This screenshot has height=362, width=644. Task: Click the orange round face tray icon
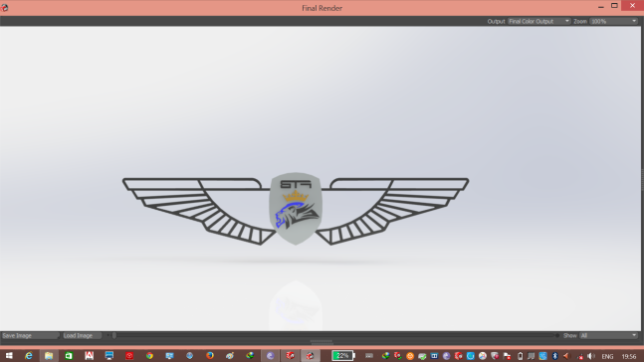coord(410,356)
